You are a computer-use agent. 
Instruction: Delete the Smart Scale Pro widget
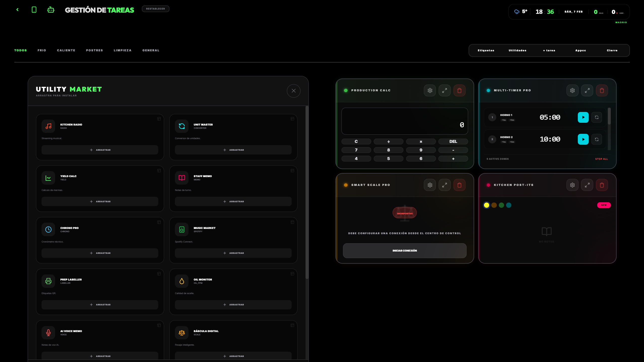coord(459,185)
